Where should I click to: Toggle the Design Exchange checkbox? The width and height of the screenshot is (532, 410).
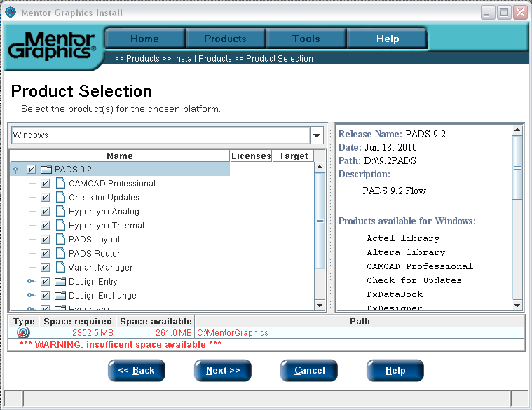point(45,295)
